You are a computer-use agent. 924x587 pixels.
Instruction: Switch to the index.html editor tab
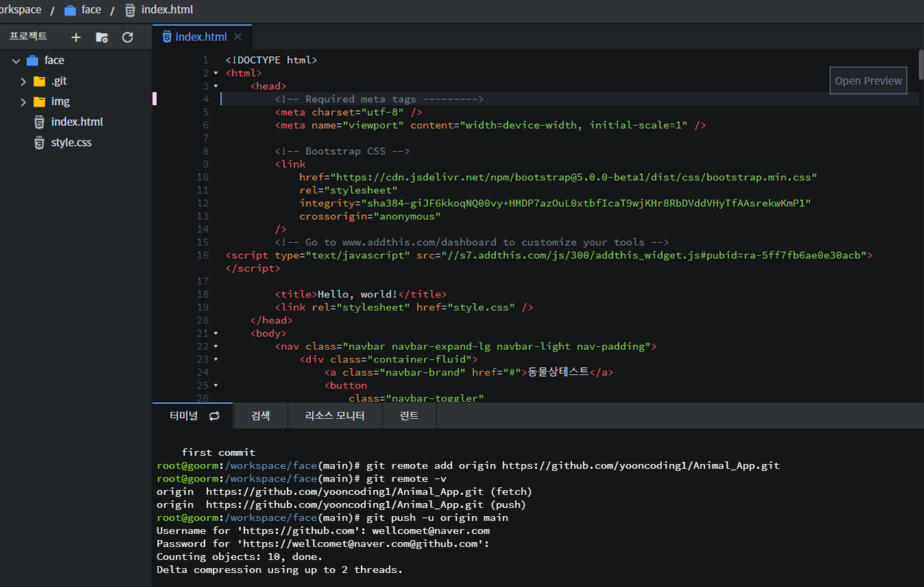point(201,37)
